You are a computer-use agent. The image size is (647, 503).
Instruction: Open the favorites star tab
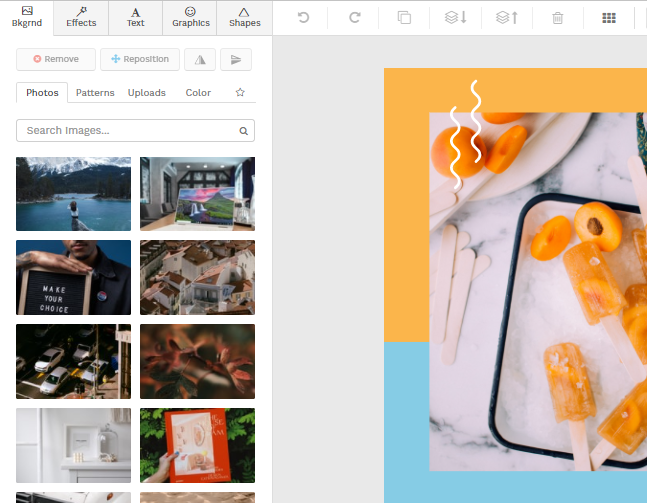[240, 93]
